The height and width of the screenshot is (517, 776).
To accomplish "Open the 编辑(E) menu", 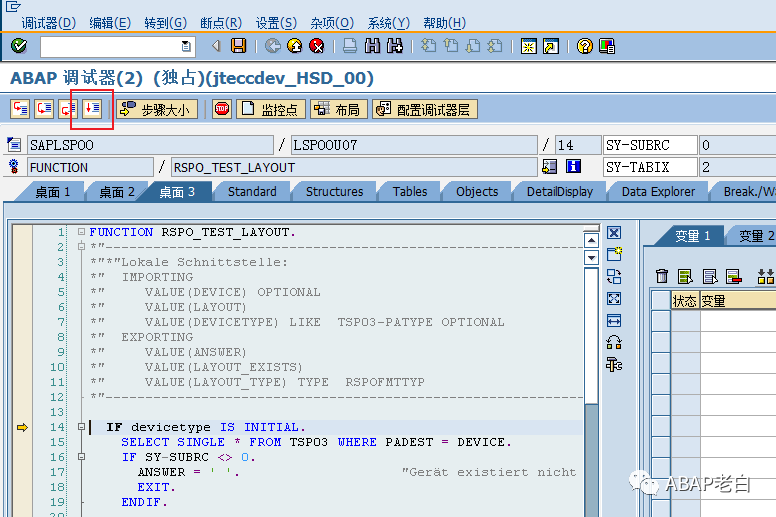I will (110, 23).
